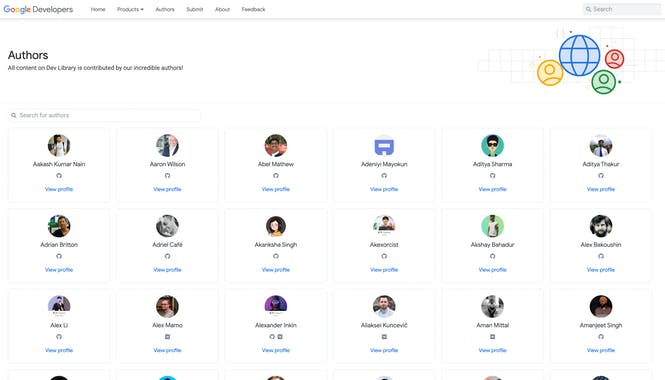This screenshot has width=665, height=380.
Task: Click Akshay Bahadur's avatar photo
Action: coord(492,226)
